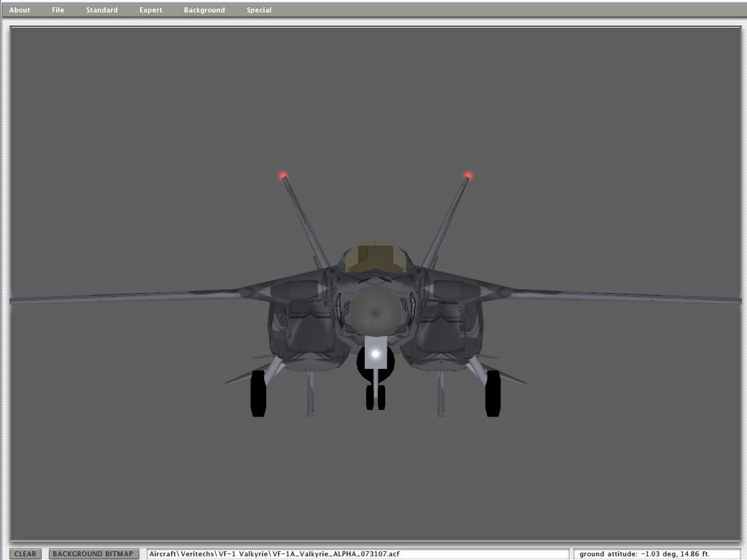Click the CLEAR button
The image size is (747, 560).
[26, 554]
